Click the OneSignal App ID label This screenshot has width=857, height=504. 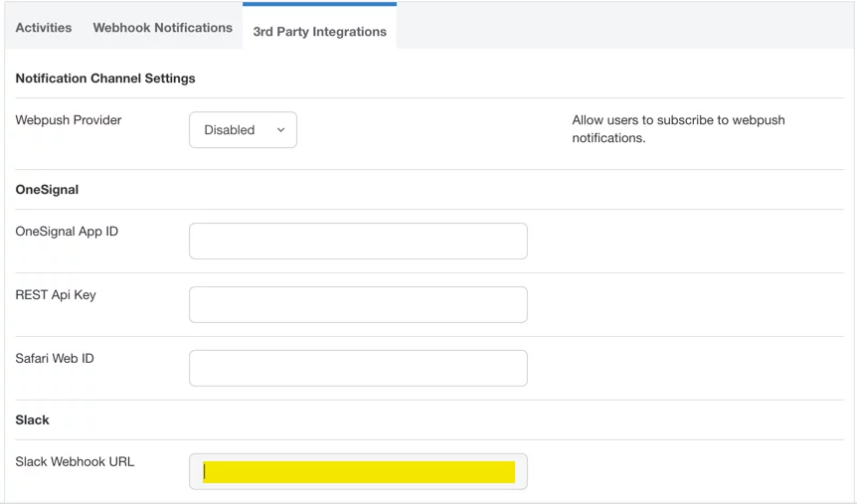click(67, 232)
